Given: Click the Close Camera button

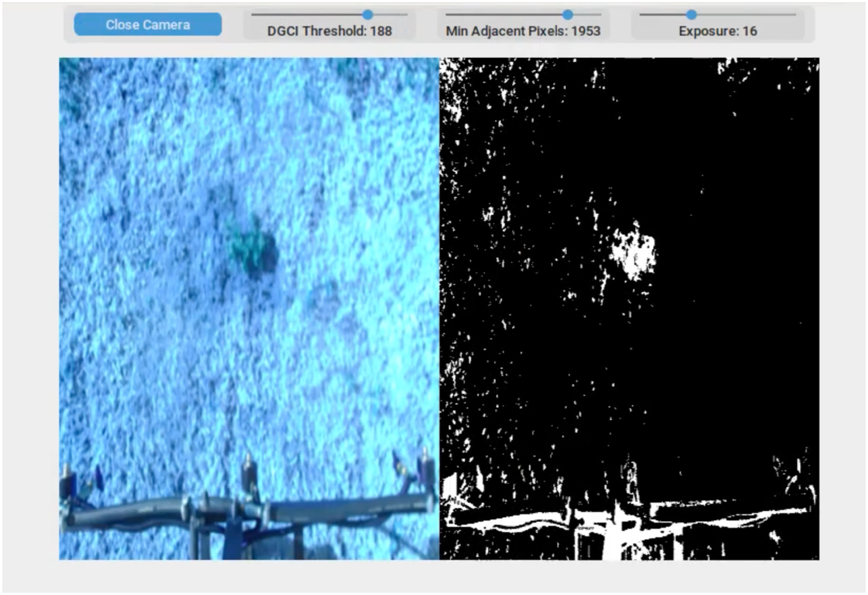Looking at the screenshot, I should click(x=148, y=24).
